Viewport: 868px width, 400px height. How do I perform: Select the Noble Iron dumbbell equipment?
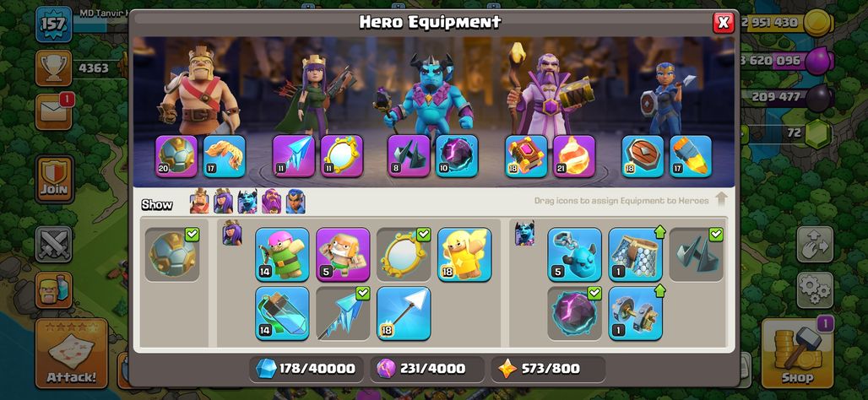coord(636,312)
